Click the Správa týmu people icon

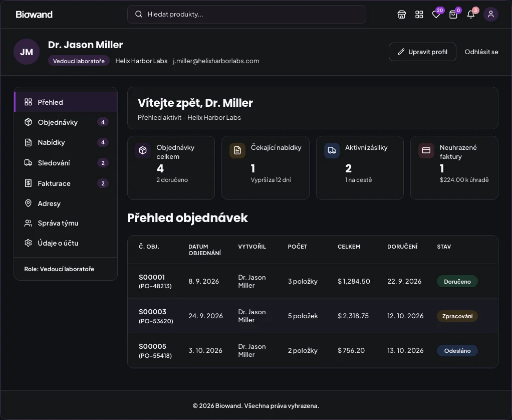(29, 223)
